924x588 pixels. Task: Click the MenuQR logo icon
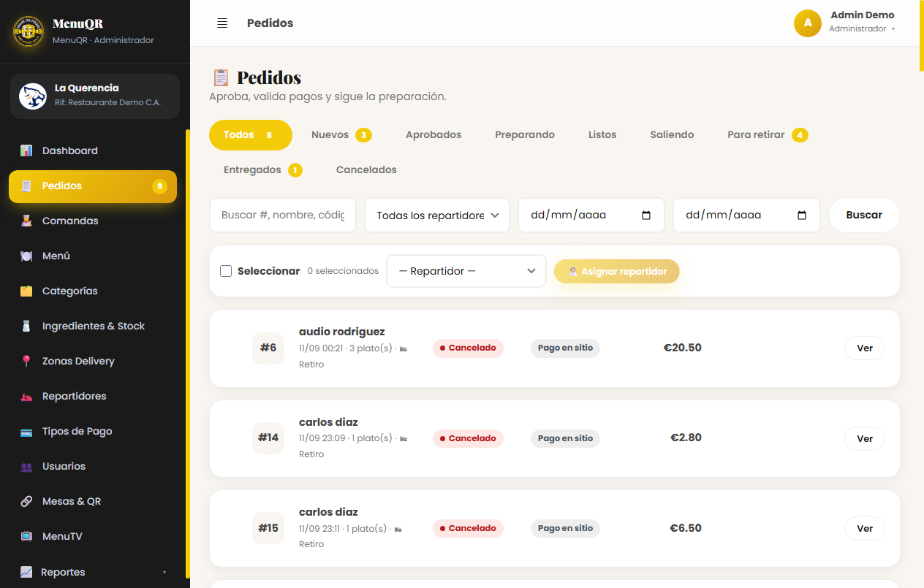tap(29, 31)
